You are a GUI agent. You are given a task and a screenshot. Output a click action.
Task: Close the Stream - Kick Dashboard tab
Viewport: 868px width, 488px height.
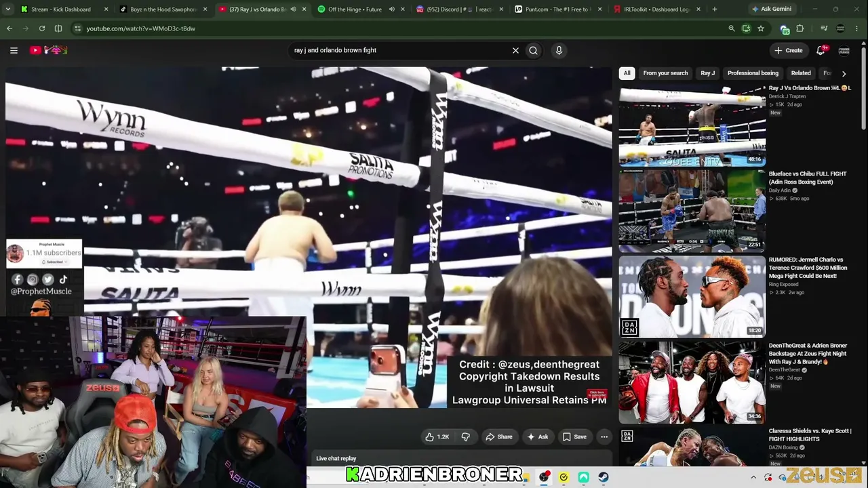[106, 9]
